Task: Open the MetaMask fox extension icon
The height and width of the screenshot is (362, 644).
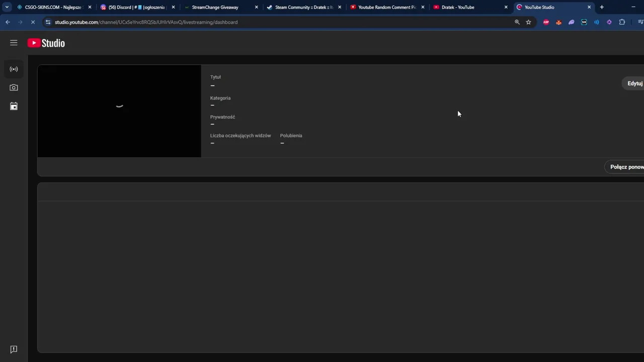Action: coord(558,22)
